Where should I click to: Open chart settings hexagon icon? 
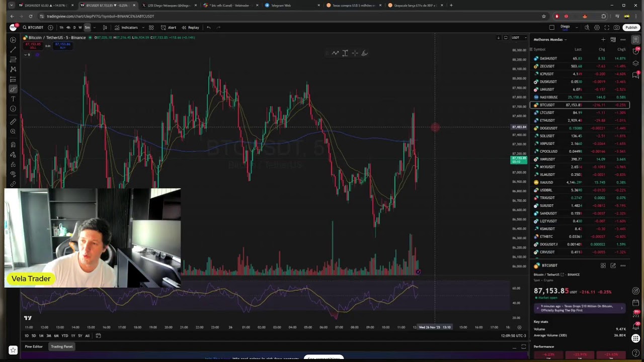(x=597, y=27)
